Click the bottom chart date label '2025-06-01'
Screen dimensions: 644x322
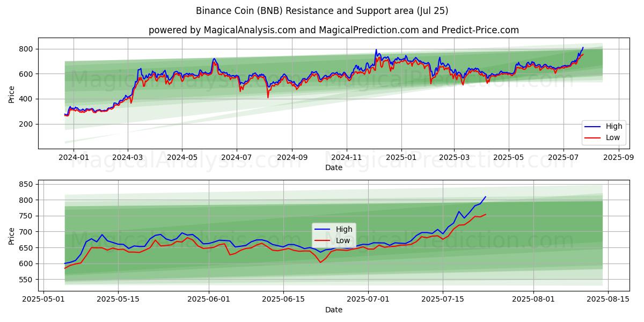(x=208, y=300)
